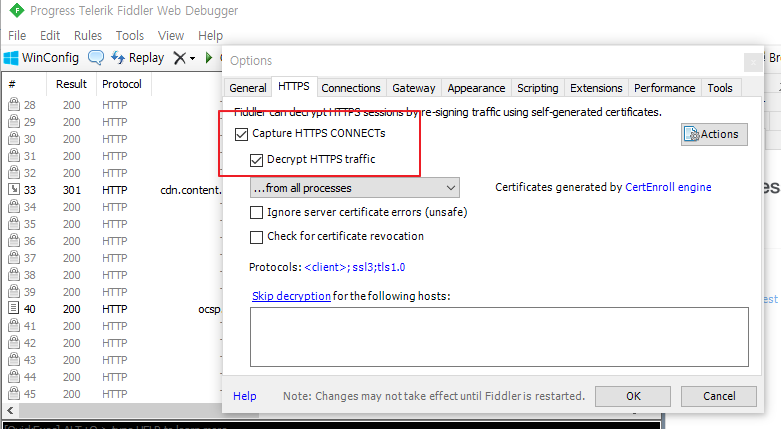Click the OK button
The image size is (781, 429).
point(633,396)
